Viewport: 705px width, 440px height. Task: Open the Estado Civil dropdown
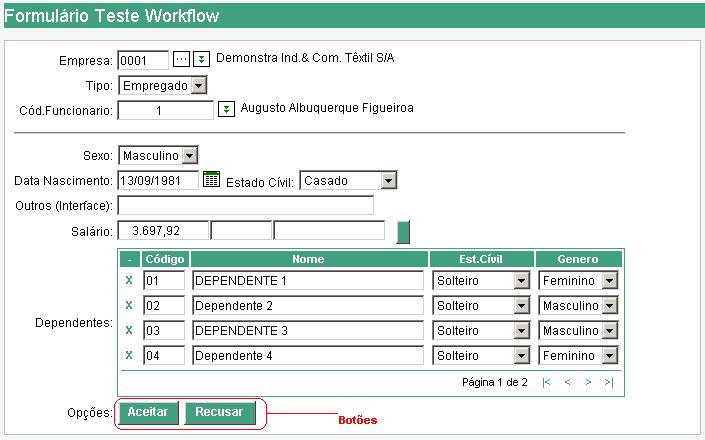389,181
